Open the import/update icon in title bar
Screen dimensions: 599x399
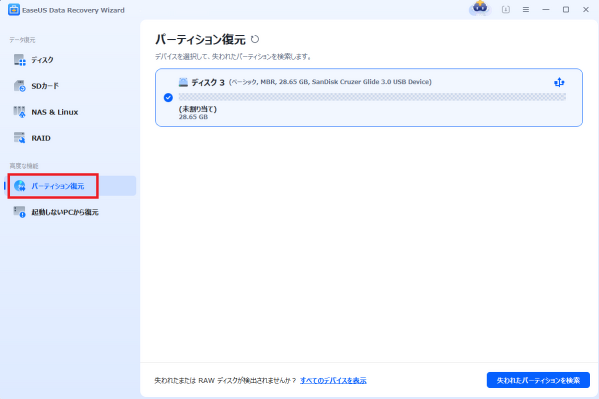pyautogui.click(x=506, y=10)
